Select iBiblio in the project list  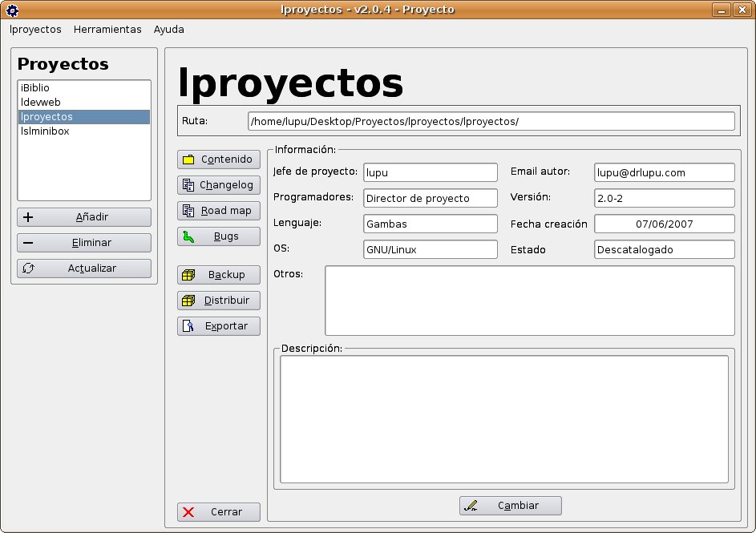click(35, 88)
